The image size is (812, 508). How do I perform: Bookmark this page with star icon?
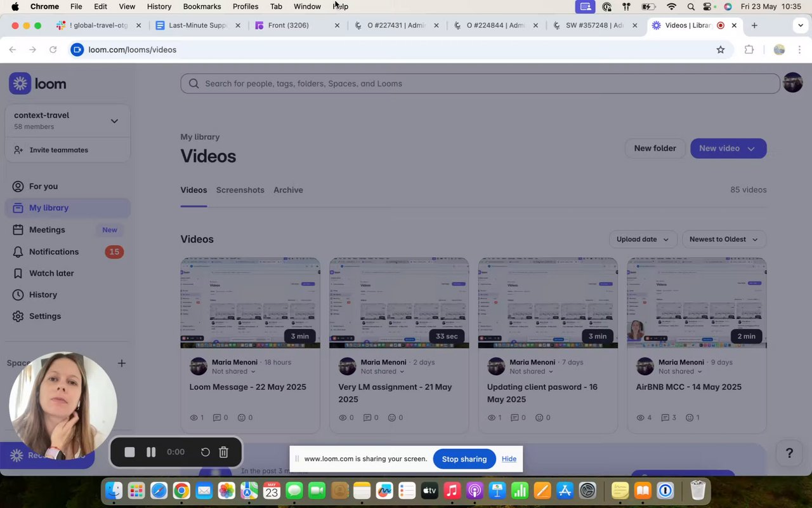[721, 50]
